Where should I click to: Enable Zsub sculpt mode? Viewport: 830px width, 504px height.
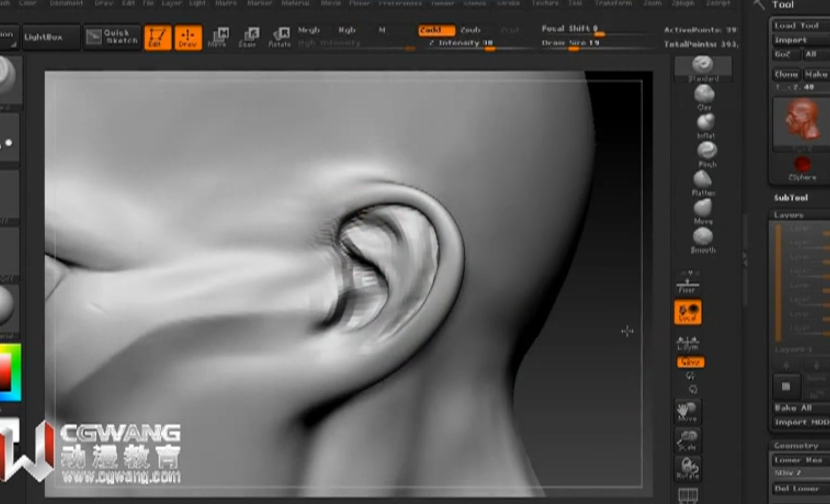point(470,30)
